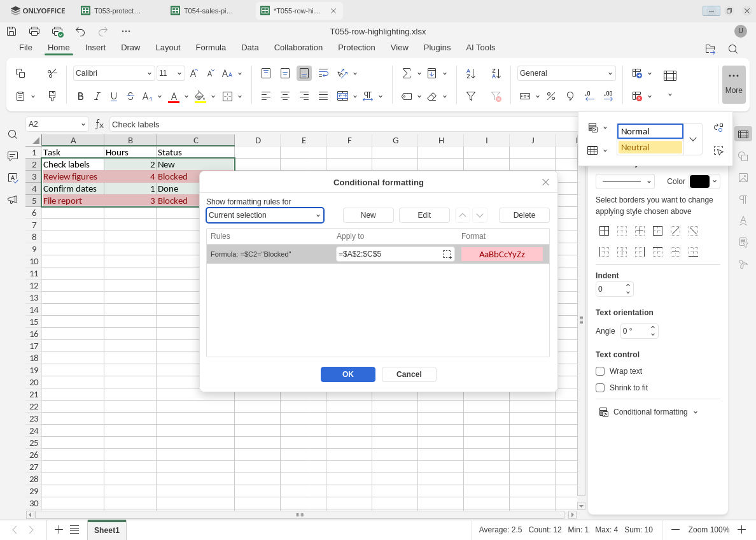756x540 pixels.
Task: Toggle Italic formatting
Action: pyautogui.click(x=97, y=96)
